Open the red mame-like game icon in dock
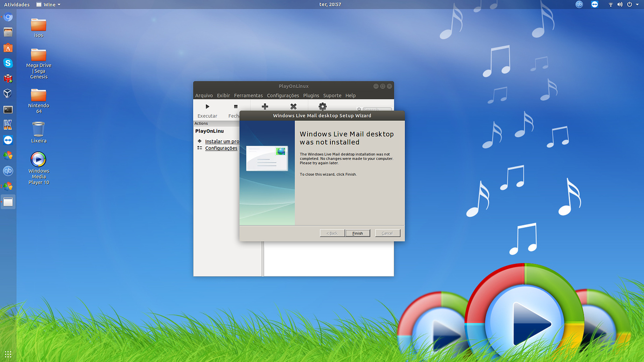 (8, 78)
